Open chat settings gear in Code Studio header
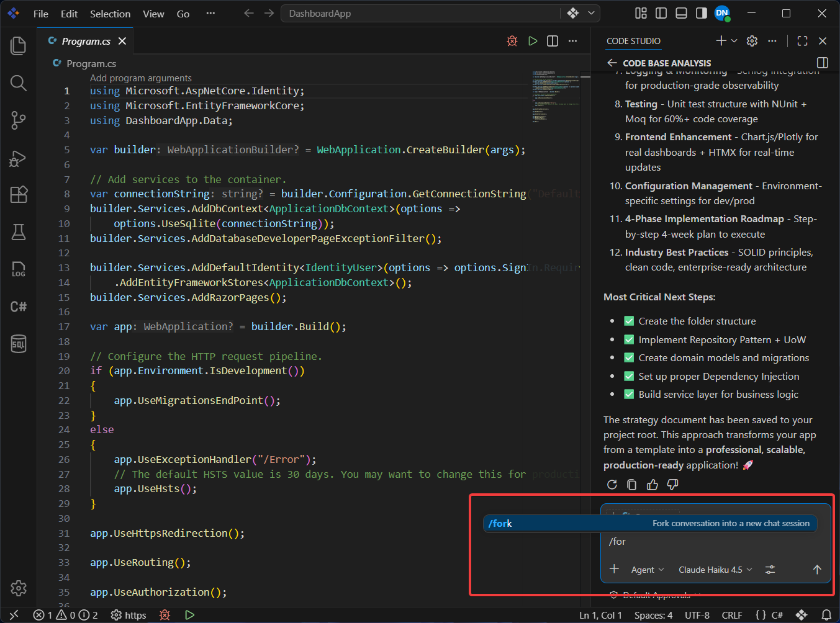Viewport: 840px width, 623px height. pos(752,41)
